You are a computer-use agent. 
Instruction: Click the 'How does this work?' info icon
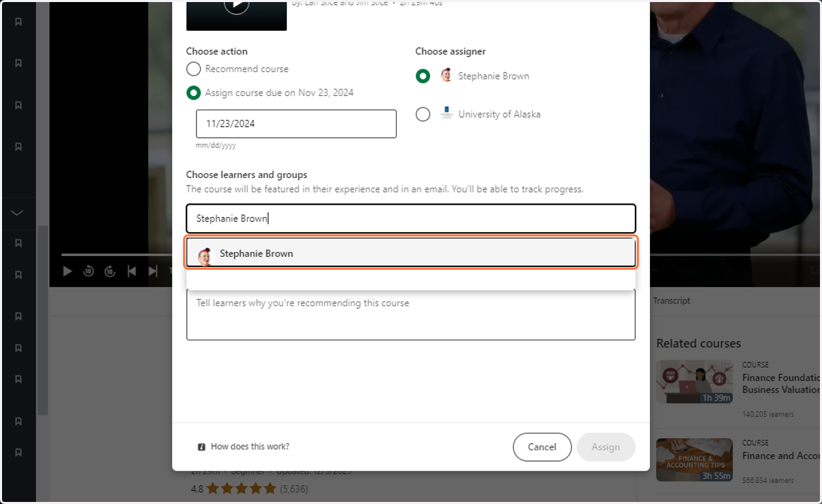coord(201,446)
